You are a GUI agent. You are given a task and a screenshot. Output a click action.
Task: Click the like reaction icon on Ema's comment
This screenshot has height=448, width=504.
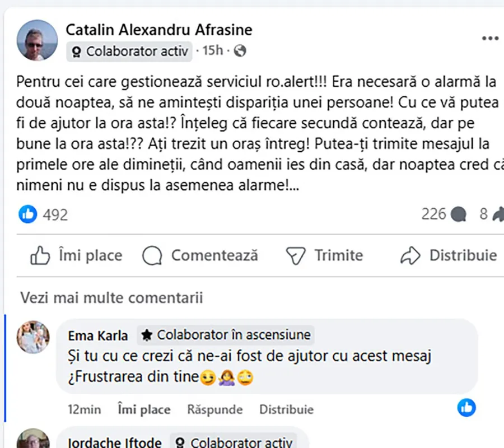466,407
